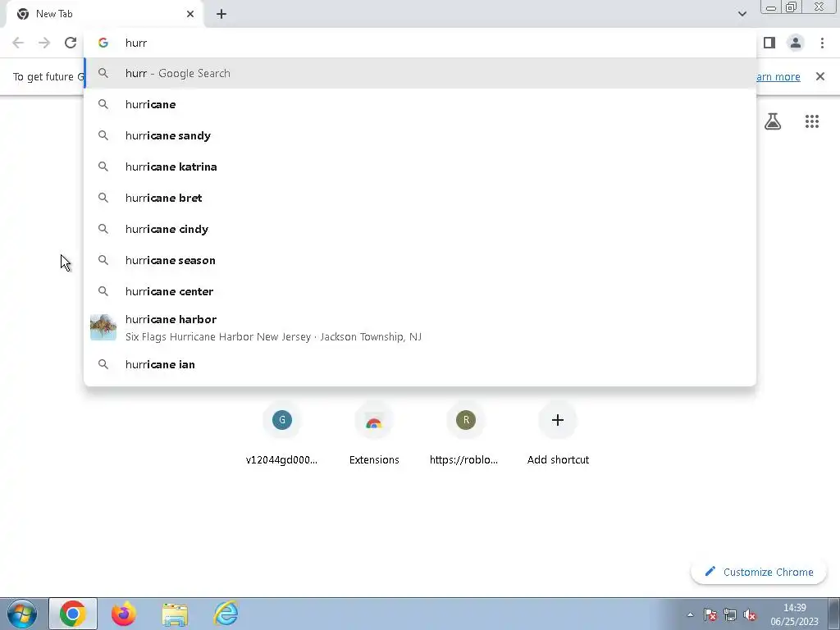Click the muted volume tray icon
The height and width of the screenshot is (630, 840).
pos(750,615)
